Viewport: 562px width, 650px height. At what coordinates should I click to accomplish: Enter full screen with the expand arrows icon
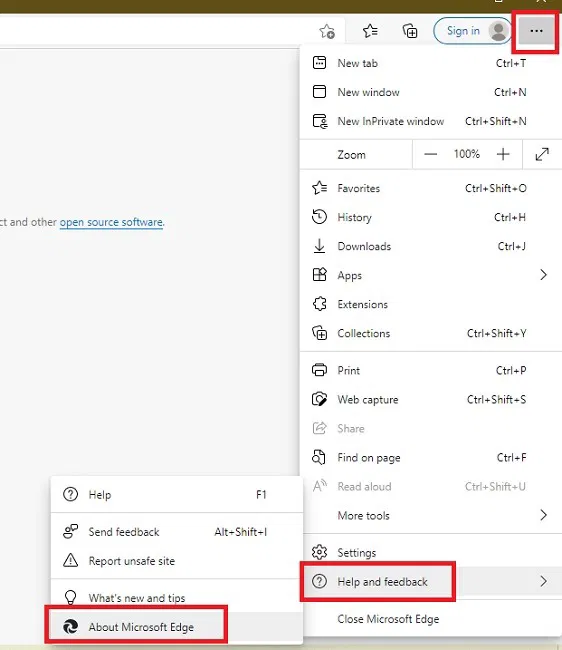click(x=542, y=155)
